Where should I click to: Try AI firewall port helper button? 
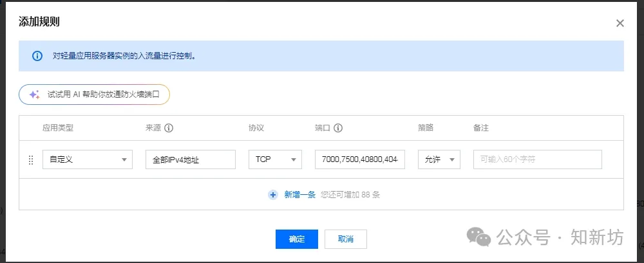(95, 95)
